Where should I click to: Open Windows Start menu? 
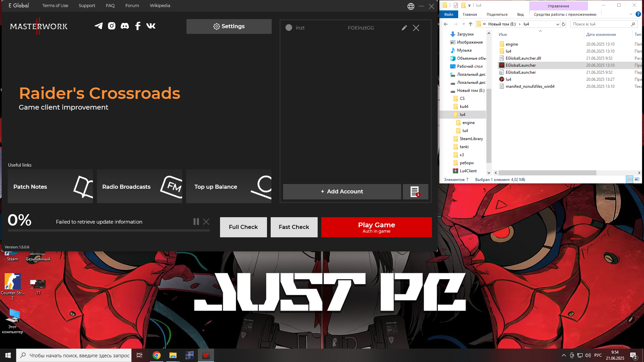(8, 355)
